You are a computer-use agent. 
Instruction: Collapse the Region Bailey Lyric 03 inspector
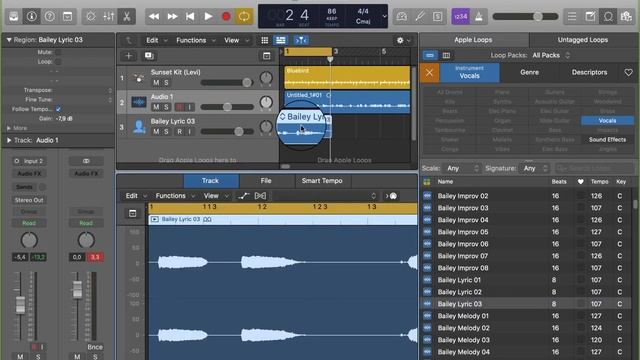tap(9, 40)
